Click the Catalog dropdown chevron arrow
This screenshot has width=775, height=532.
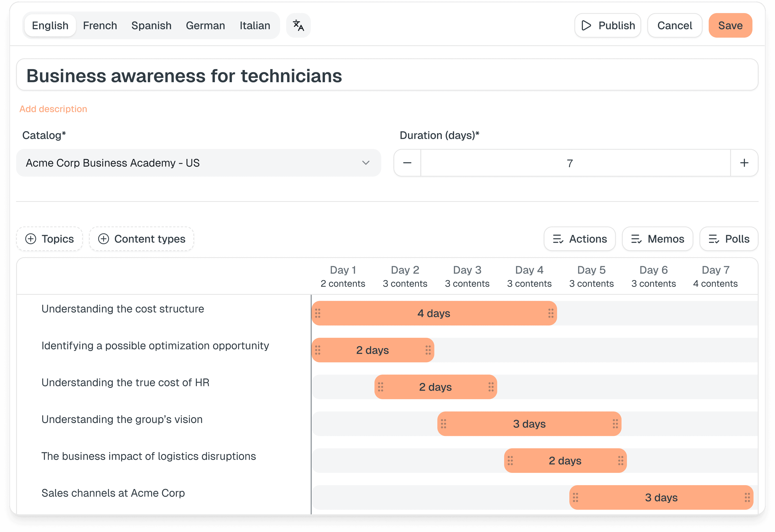click(366, 163)
